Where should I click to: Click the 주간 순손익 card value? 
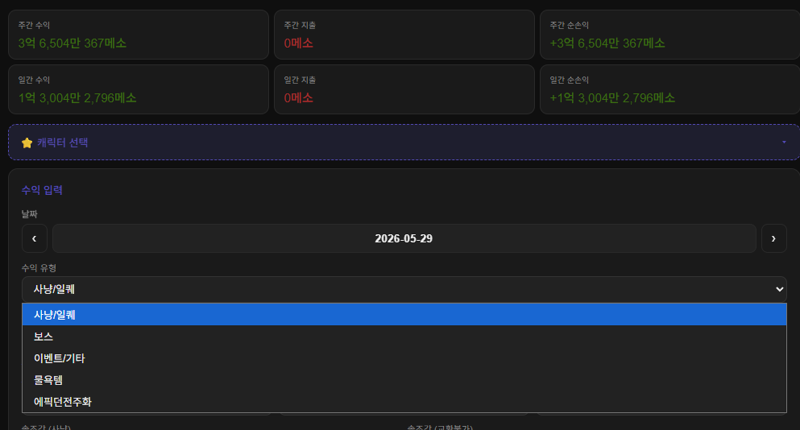[x=607, y=43]
